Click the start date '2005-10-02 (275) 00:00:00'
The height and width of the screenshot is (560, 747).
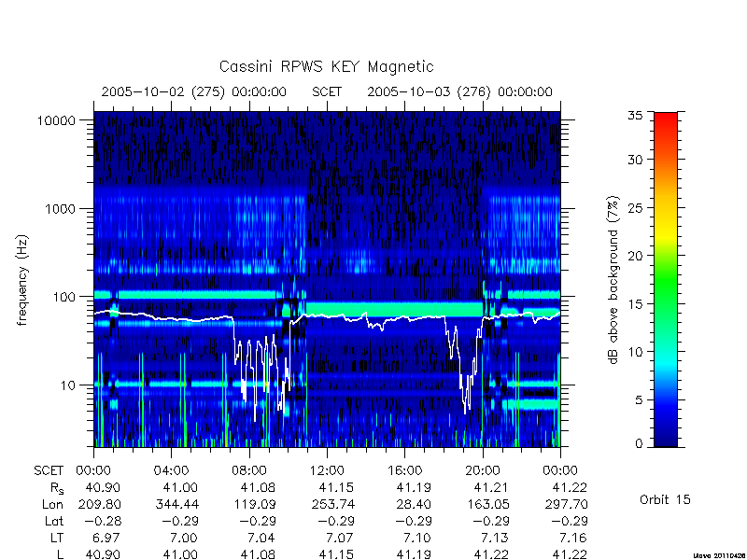194,91
